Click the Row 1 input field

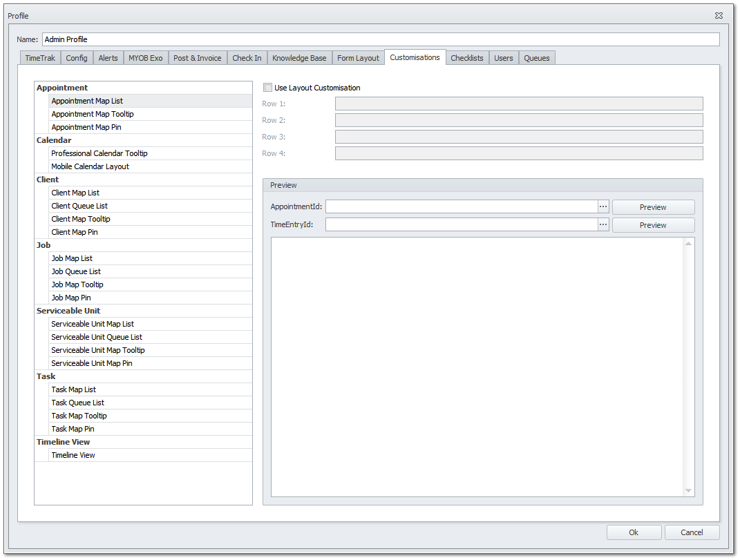pyautogui.click(x=518, y=103)
